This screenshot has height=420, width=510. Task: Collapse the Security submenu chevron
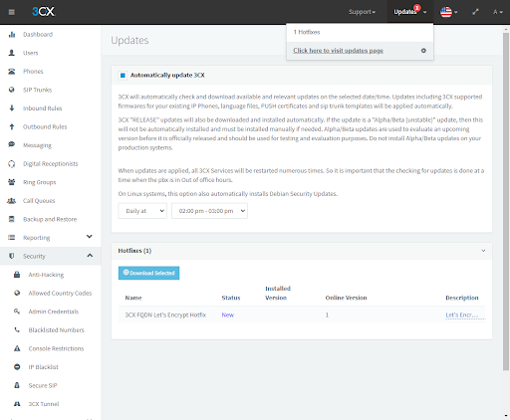tap(90, 256)
